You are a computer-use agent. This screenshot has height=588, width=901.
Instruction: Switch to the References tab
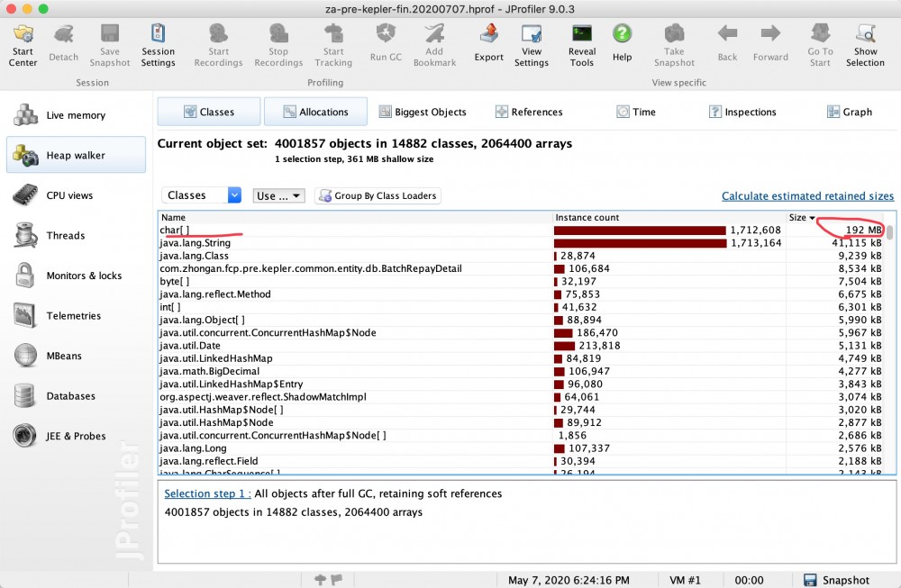pyautogui.click(x=529, y=112)
